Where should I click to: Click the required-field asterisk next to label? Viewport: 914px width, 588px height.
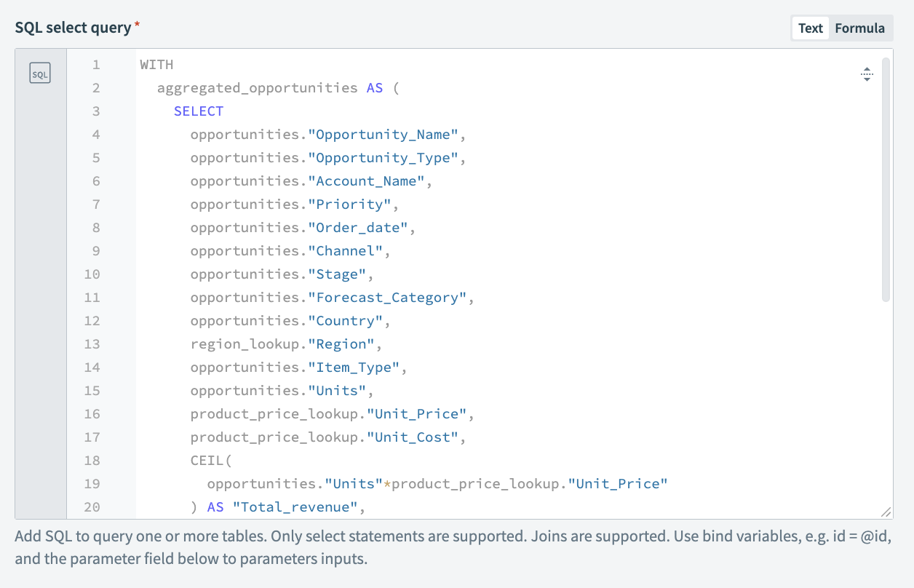[x=135, y=23]
